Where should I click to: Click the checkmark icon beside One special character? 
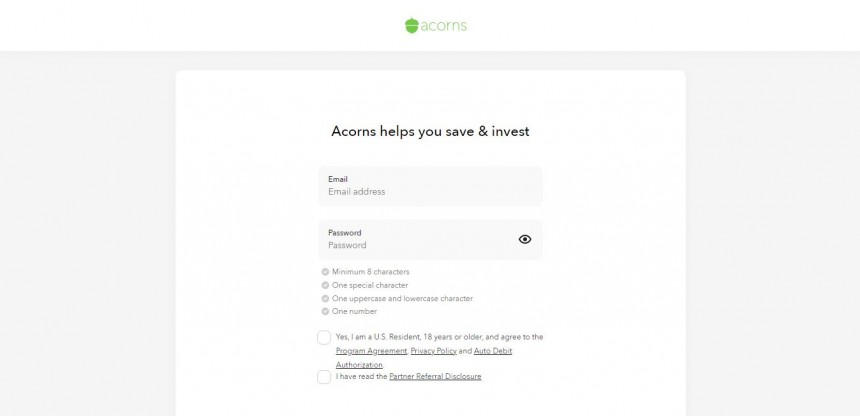point(325,285)
